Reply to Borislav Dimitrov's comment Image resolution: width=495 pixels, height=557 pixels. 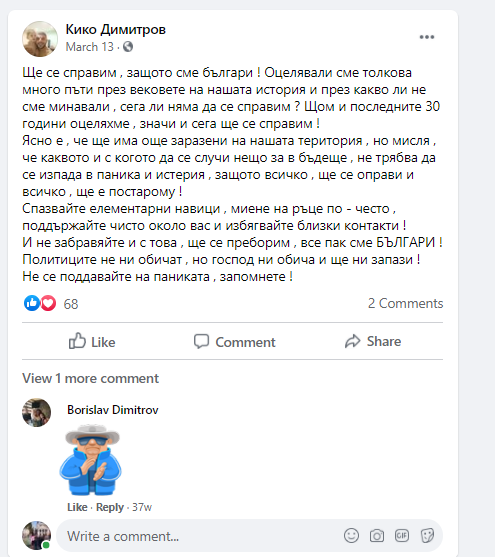[110, 507]
